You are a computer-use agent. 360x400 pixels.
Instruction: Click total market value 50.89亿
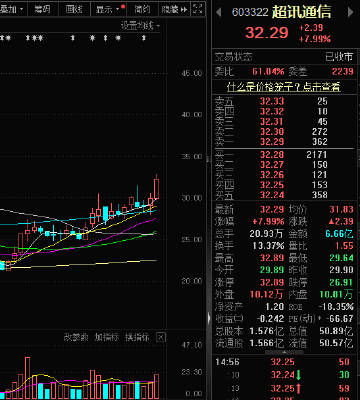coord(335,331)
